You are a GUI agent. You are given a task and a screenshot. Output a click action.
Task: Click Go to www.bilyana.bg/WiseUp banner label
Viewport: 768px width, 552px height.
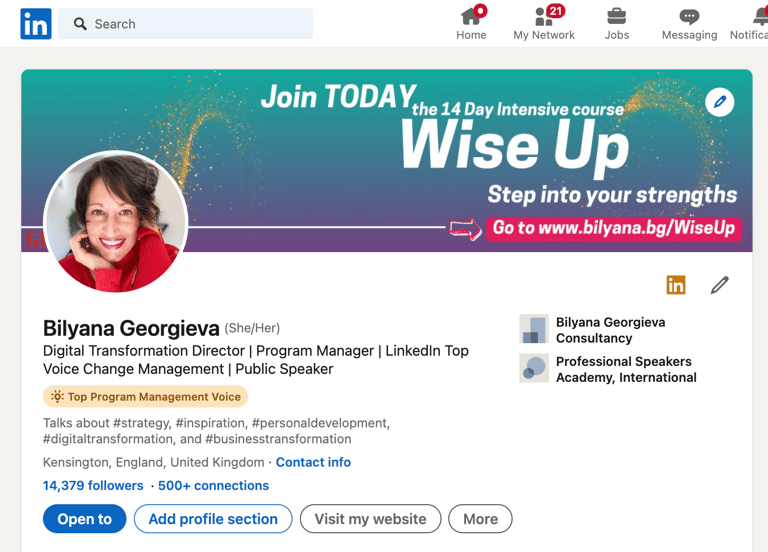614,228
